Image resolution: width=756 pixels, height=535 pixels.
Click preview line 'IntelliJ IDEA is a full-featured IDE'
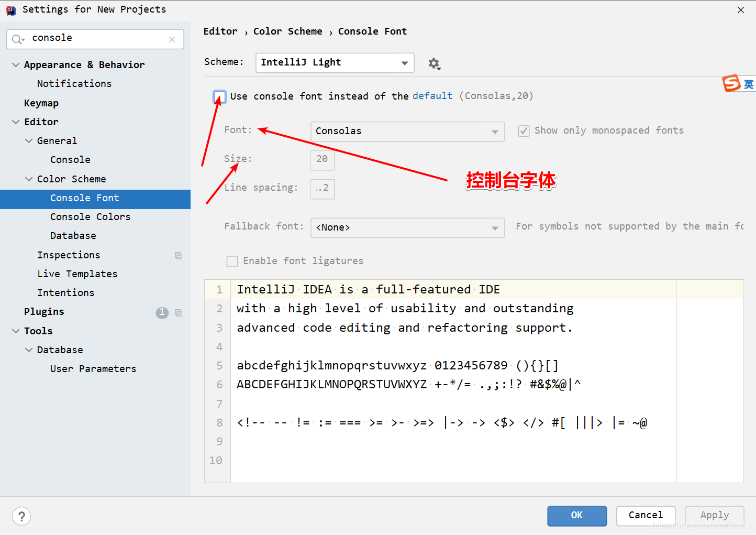pyautogui.click(x=368, y=290)
